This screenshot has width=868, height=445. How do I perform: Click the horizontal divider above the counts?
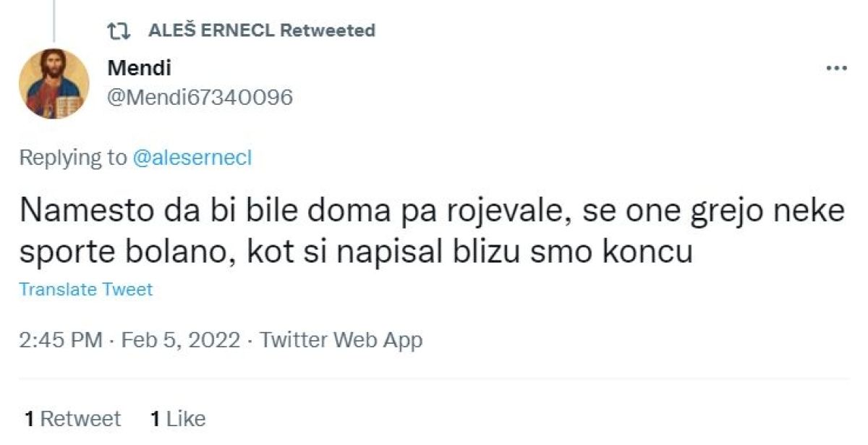point(434,378)
